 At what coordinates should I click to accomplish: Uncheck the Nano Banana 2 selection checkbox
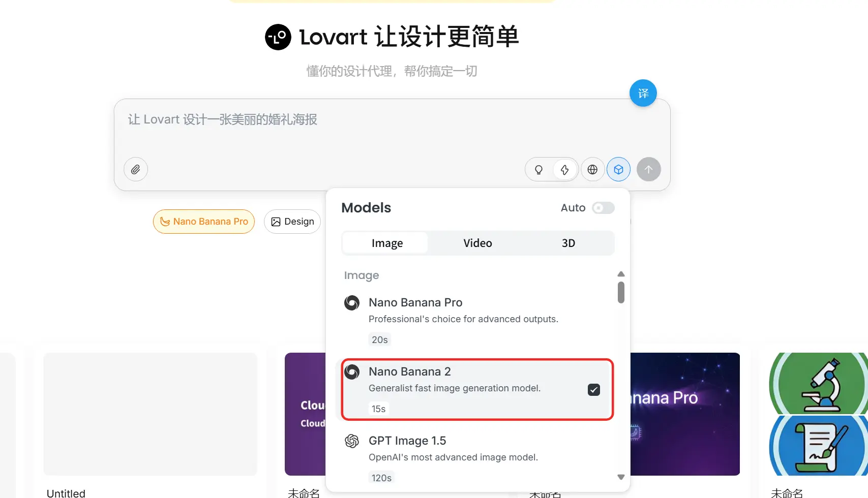[x=594, y=389]
